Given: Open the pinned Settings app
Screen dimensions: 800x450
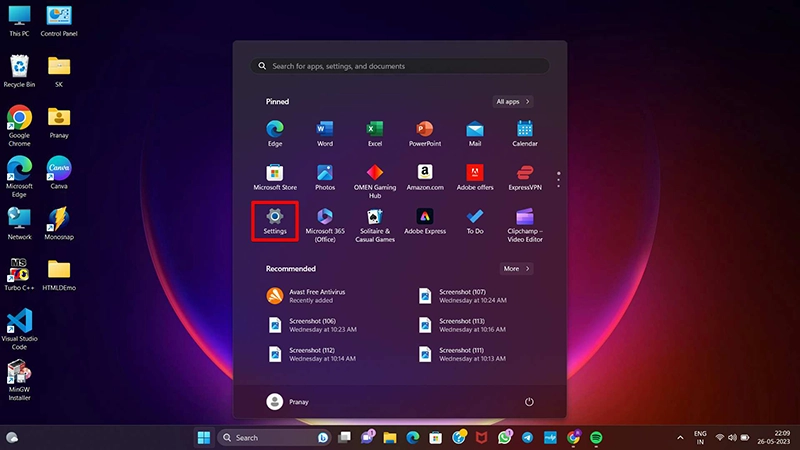Looking at the screenshot, I should [274, 221].
